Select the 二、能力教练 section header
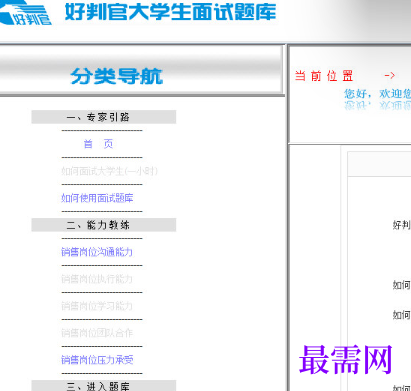Screen dimensions: 411x391 (104, 225)
